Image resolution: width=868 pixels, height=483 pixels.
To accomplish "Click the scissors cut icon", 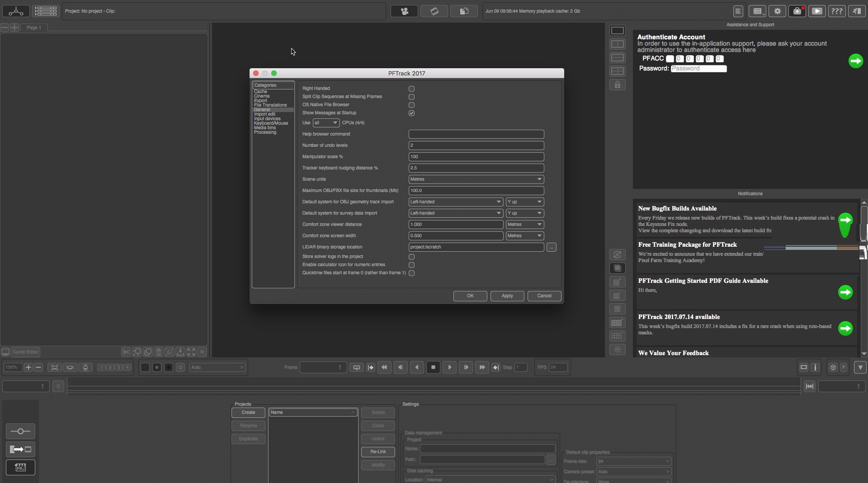I will coord(126,352).
